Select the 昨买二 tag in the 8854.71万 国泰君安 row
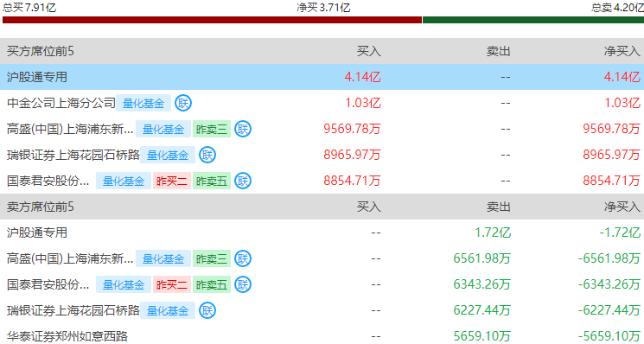Screen dimensions: 644x344 (x=172, y=181)
